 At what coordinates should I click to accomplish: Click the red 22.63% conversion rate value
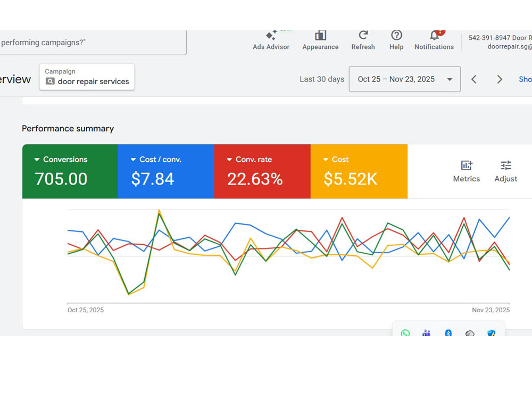(255, 179)
